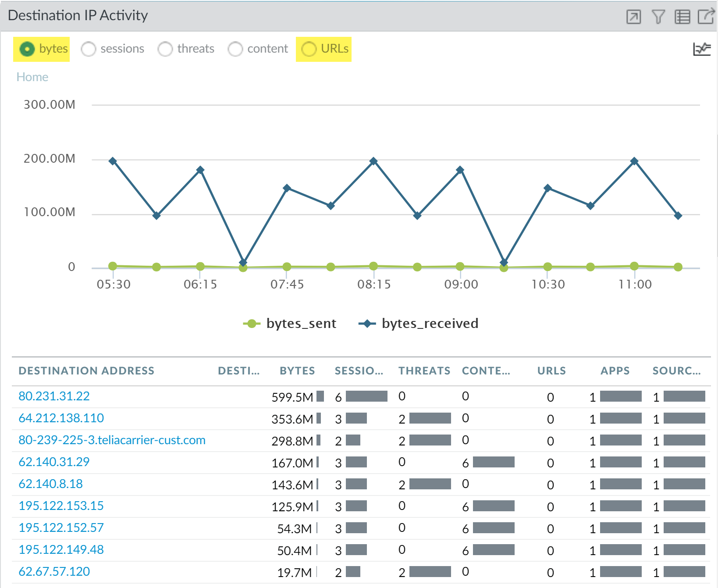Select the threats radio button

click(x=165, y=49)
